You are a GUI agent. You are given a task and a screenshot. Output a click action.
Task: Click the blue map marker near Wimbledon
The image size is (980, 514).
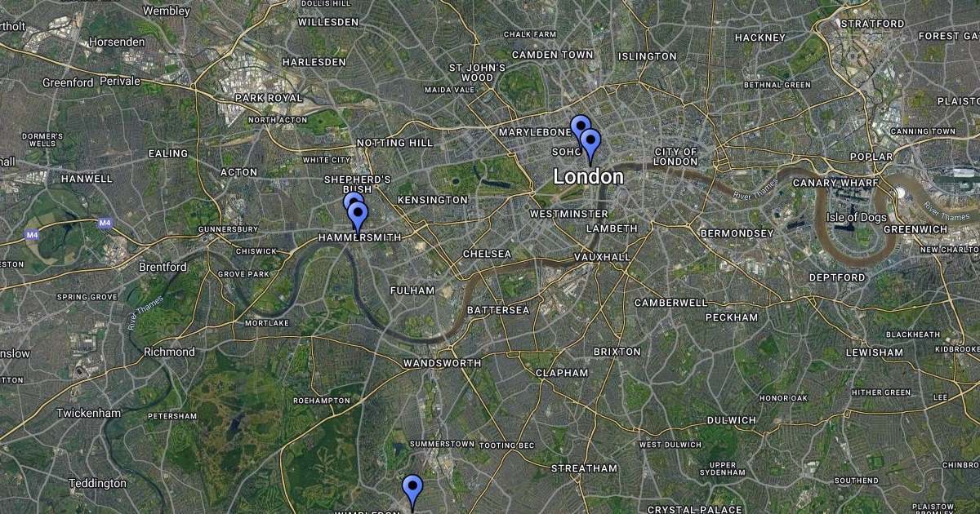(412, 490)
